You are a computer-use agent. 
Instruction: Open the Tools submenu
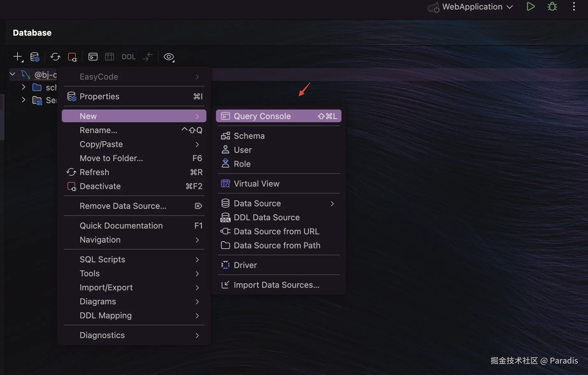(134, 273)
